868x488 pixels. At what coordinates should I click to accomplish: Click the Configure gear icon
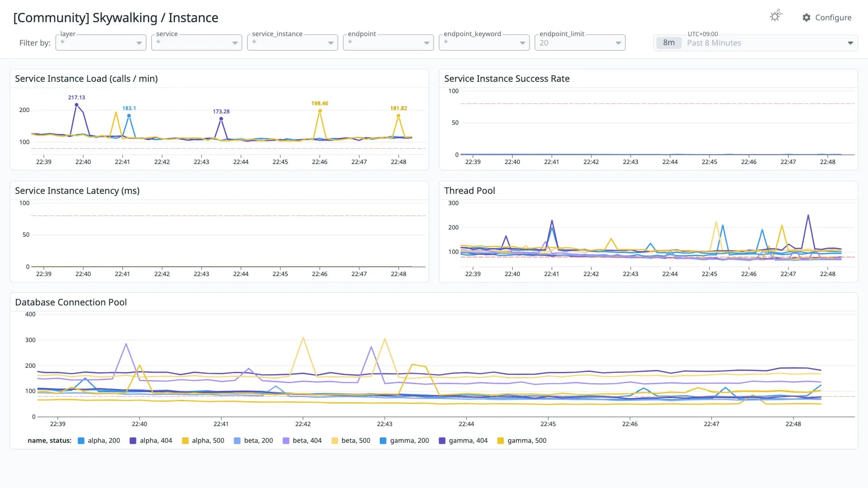807,17
